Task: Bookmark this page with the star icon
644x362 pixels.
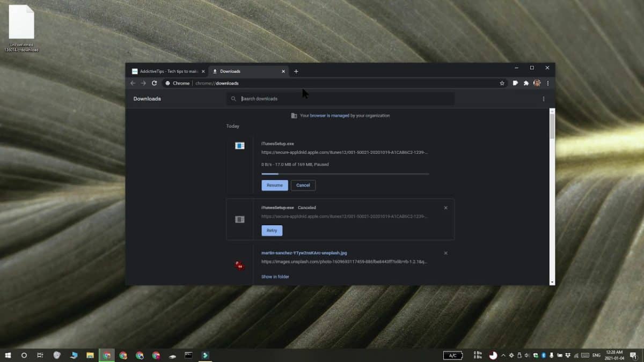Action: [x=502, y=83]
